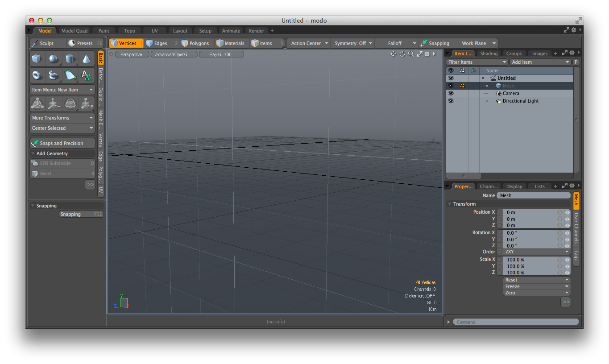The height and width of the screenshot is (364, 609).
Task: Open the Filter Items dropdown
Action: point(477,62)
